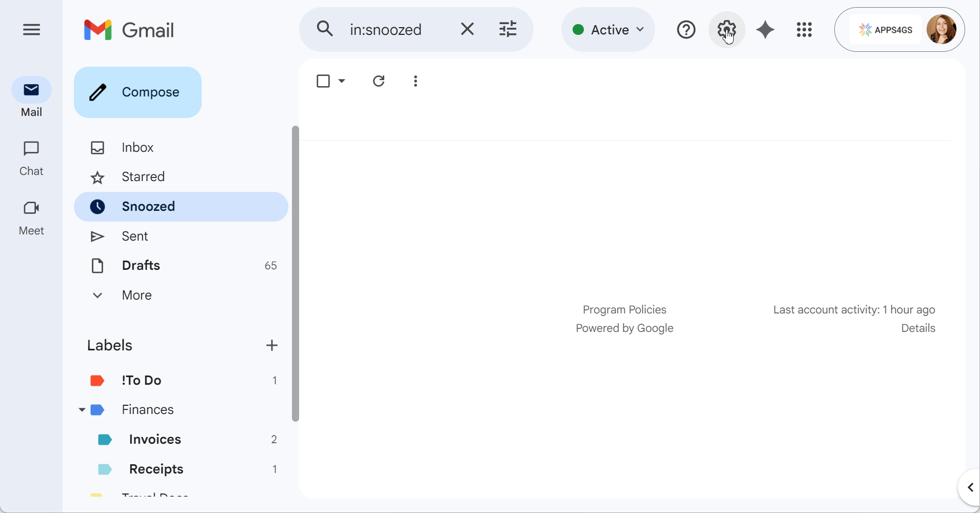This screenshot has width=980, height=513.
Task: Open Meet from the sidebar
Action: pos(31,216)
